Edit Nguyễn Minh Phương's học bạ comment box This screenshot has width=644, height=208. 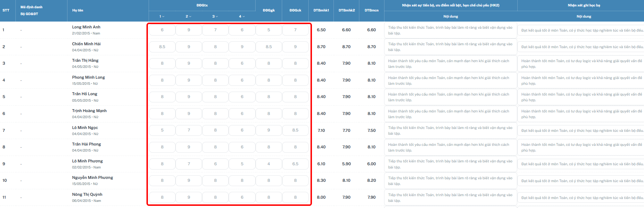pos(581,181)
